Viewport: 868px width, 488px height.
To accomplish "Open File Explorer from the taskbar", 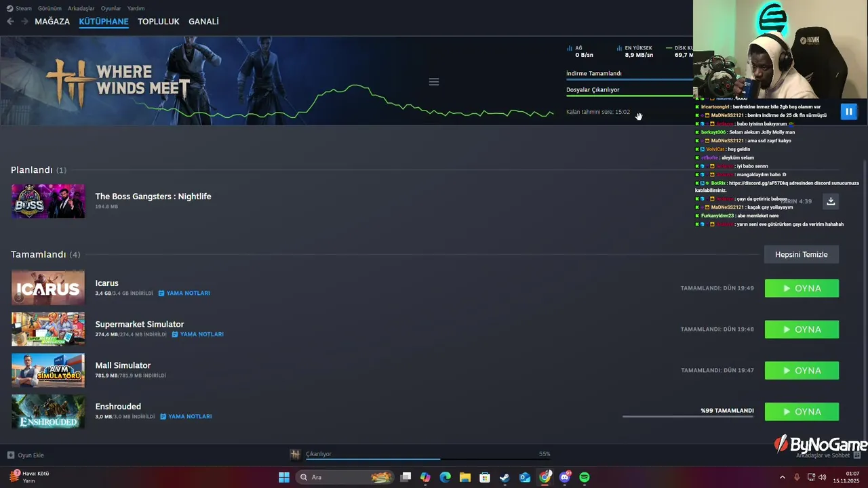I will 465,477.
